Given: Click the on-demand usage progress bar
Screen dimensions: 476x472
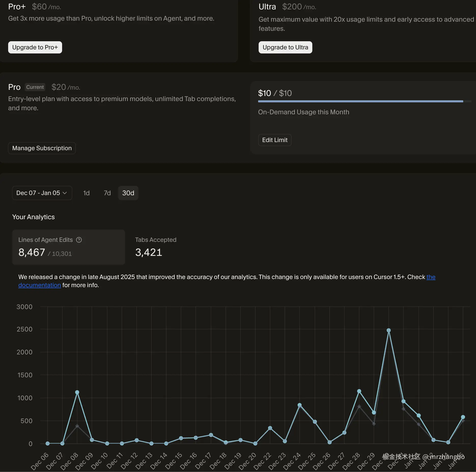Looking at the screenshot, I should [x=365, y=101].
